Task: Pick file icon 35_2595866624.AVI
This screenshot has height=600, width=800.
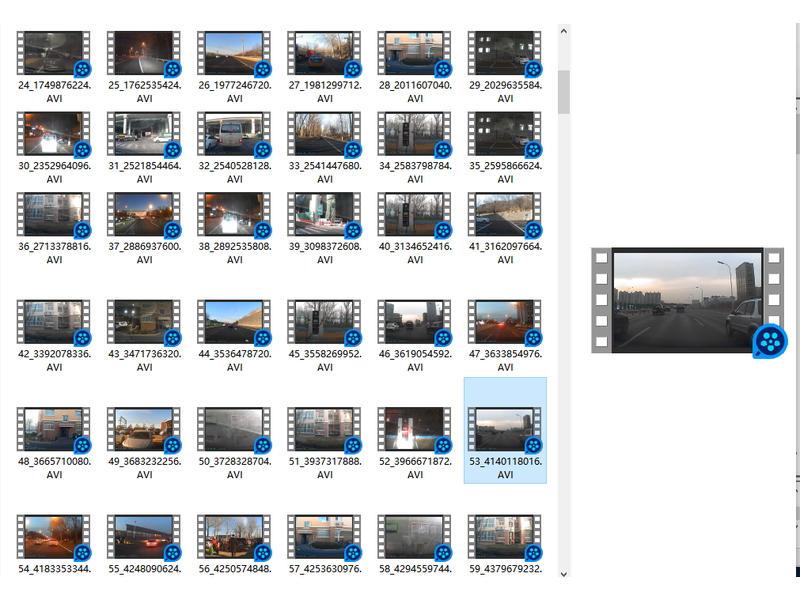Action: pos(506,134)
